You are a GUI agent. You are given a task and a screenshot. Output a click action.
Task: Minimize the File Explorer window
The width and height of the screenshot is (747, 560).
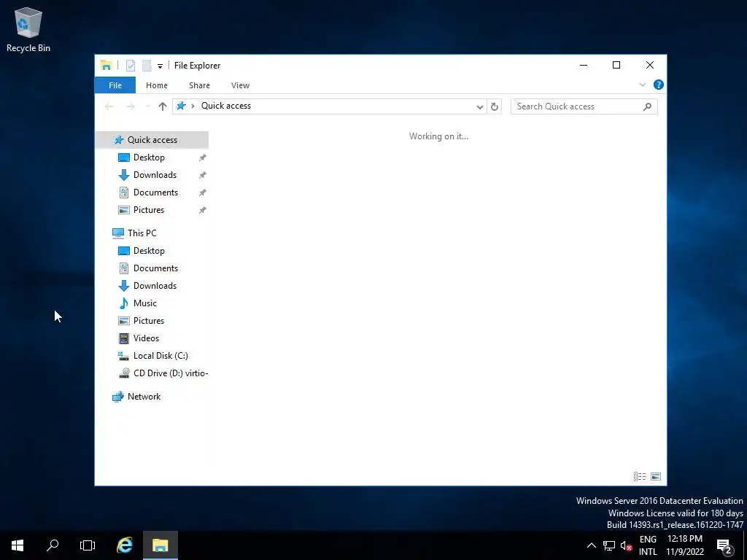pos(584,65)
